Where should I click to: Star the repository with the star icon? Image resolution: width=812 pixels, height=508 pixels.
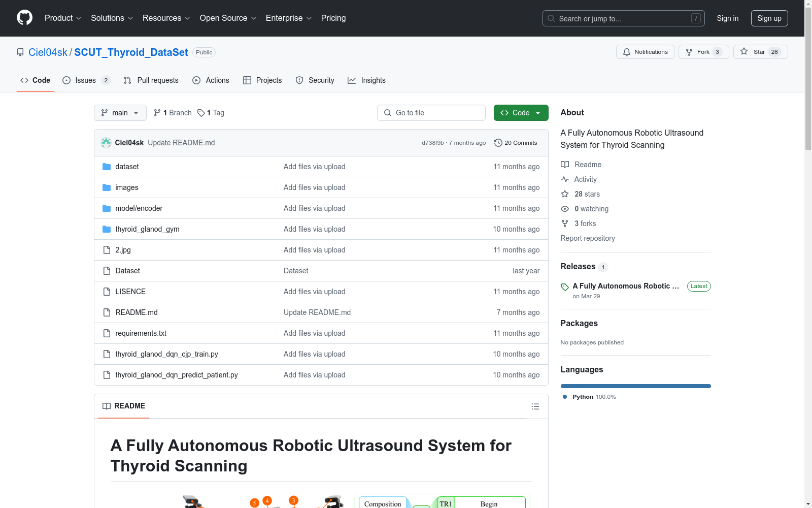pos(744,52)
